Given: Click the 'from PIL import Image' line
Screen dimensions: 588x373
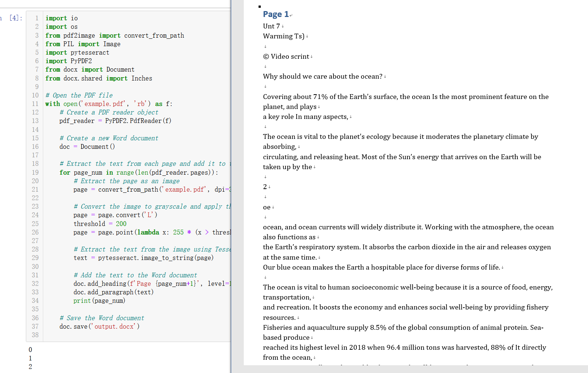Looking at the screenshot, I should click(x=83, y=44).
